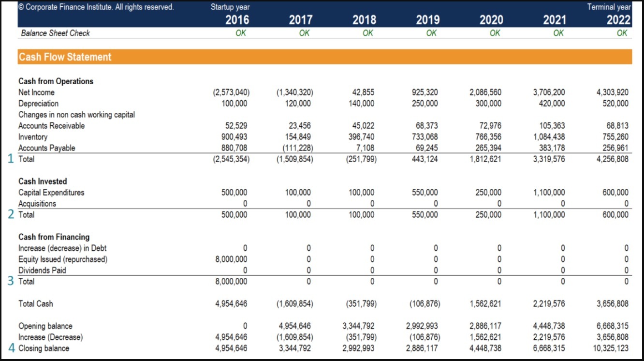Click the 2019 column header
Viewport: 644px width, 361px height.
click(x=427, y=19)
